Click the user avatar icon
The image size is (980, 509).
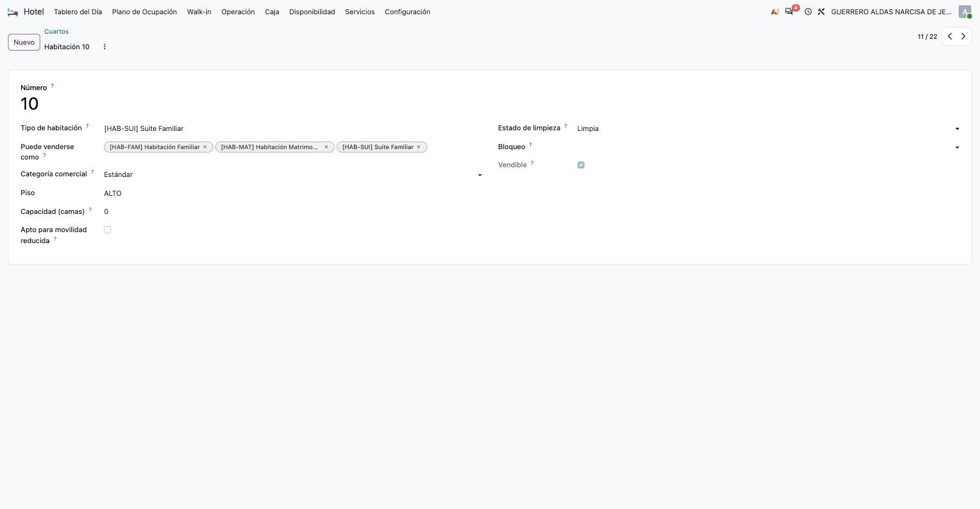965,12
